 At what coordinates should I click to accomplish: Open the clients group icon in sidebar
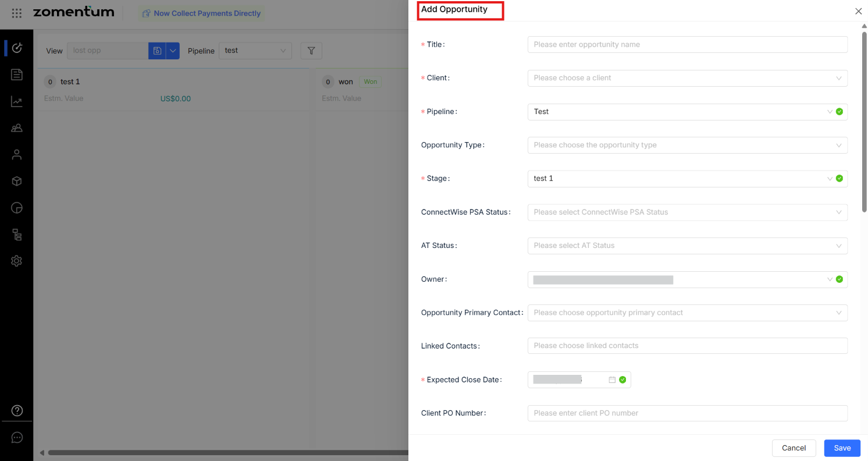17,128
